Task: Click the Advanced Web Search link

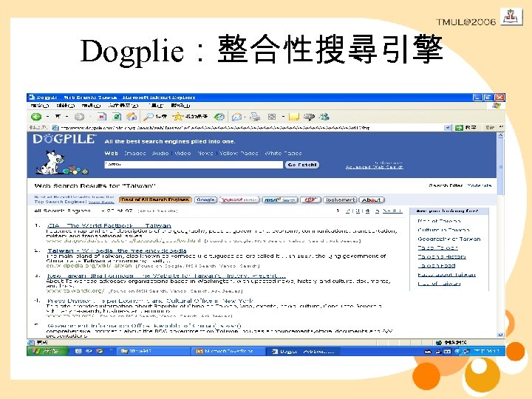Action: click(375, 167)
